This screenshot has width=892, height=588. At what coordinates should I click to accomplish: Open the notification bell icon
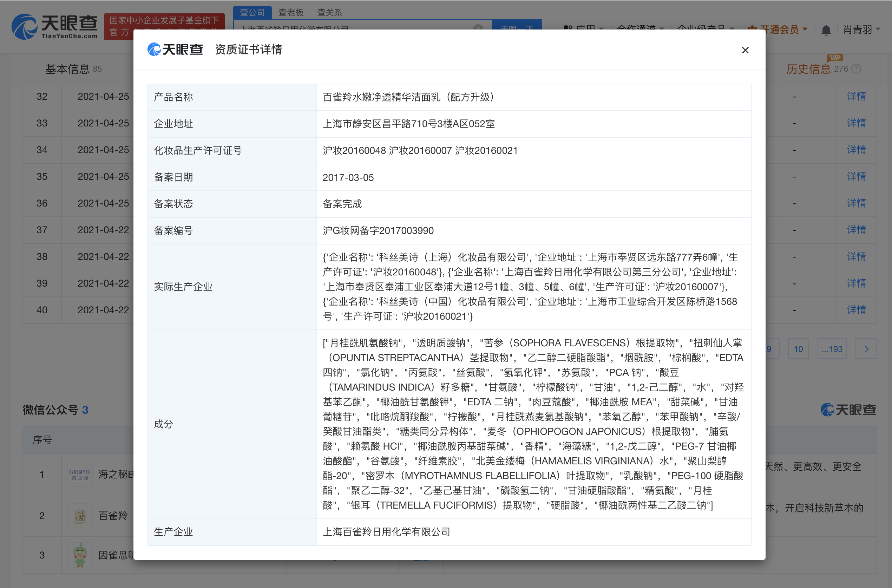click(x=826, y=30)
